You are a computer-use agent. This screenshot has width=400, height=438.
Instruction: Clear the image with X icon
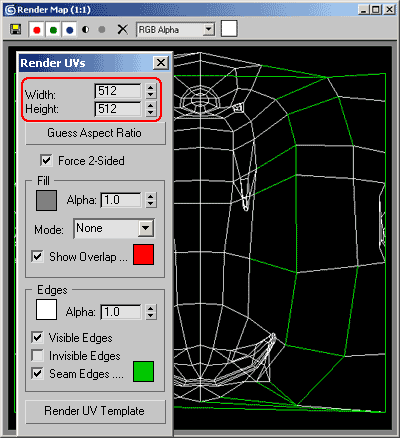click(x=122, y=30)
